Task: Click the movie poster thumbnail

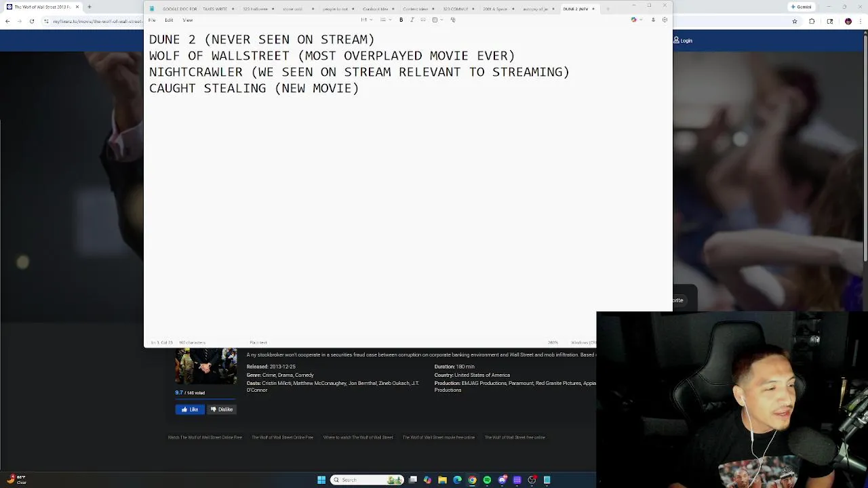Action: (x=206, y=366)
